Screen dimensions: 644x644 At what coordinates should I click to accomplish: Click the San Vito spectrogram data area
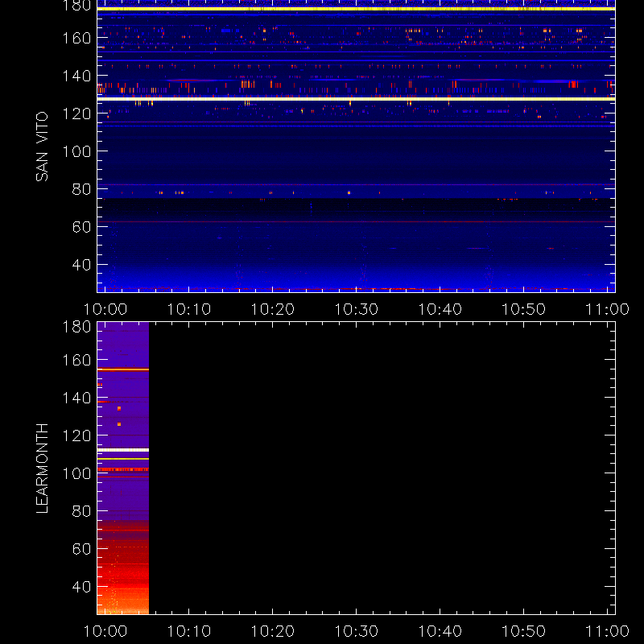coord(356,147)
